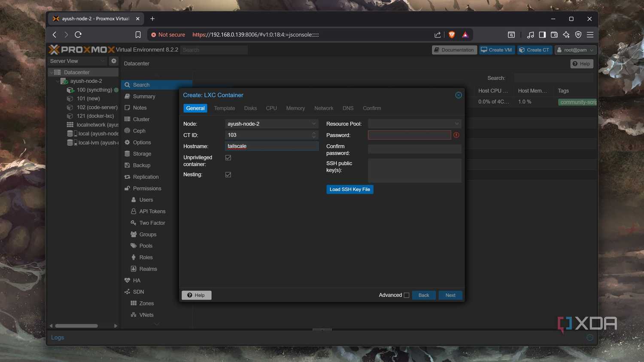Screen dimensions: 644x362
Task: Go back with the browser back arrow
Action: (x=55, y=35)
